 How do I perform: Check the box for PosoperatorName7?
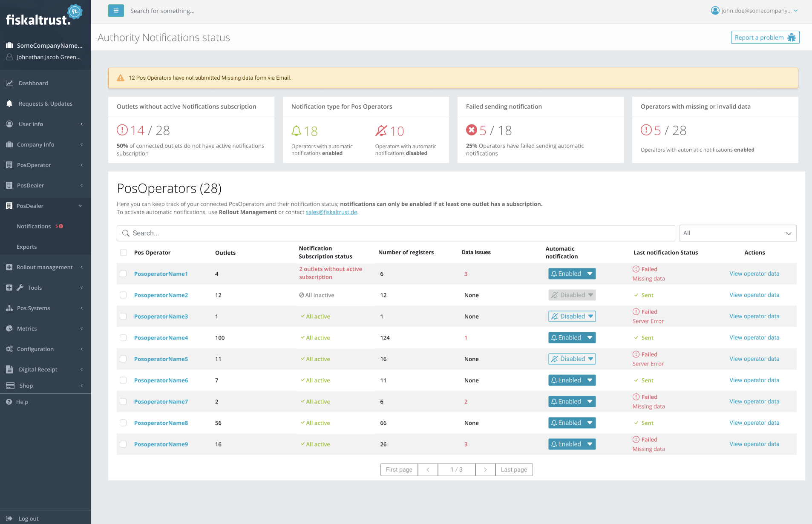(x=123, y=401)
